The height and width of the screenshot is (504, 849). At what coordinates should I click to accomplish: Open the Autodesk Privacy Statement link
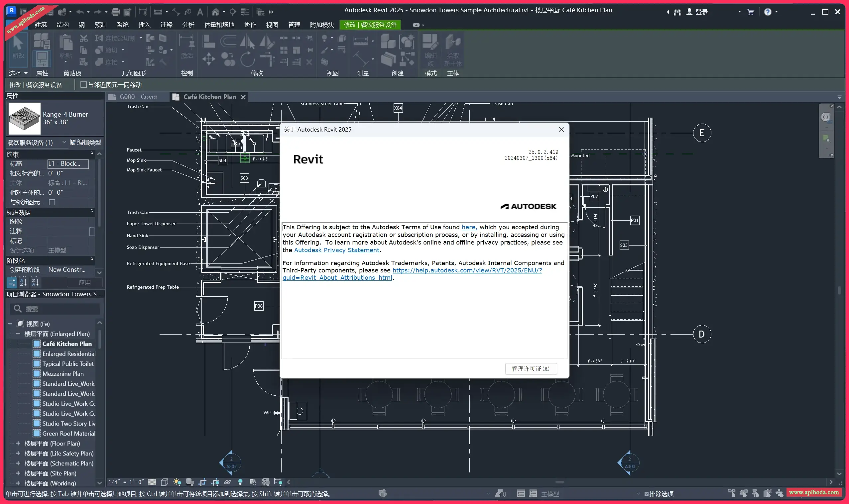336,250
